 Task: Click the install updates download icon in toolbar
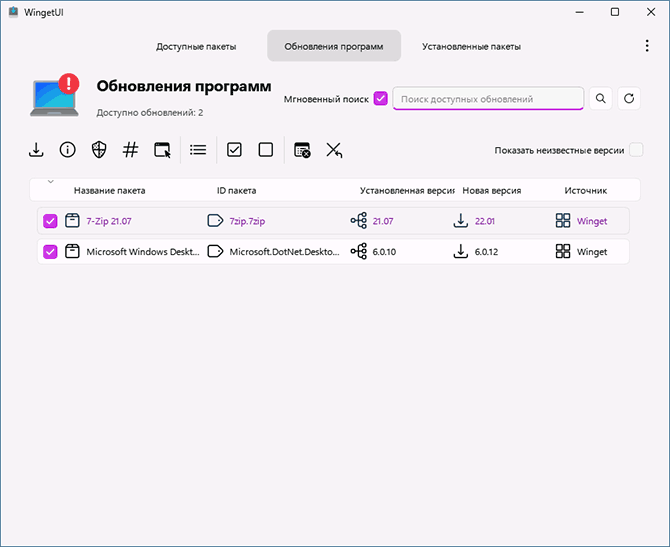(36, 150)
